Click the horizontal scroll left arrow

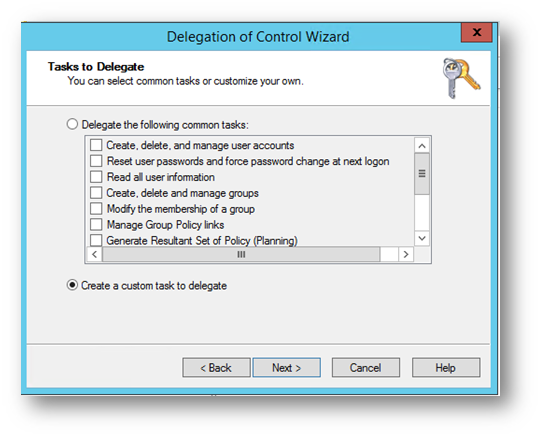click(94, 254)
